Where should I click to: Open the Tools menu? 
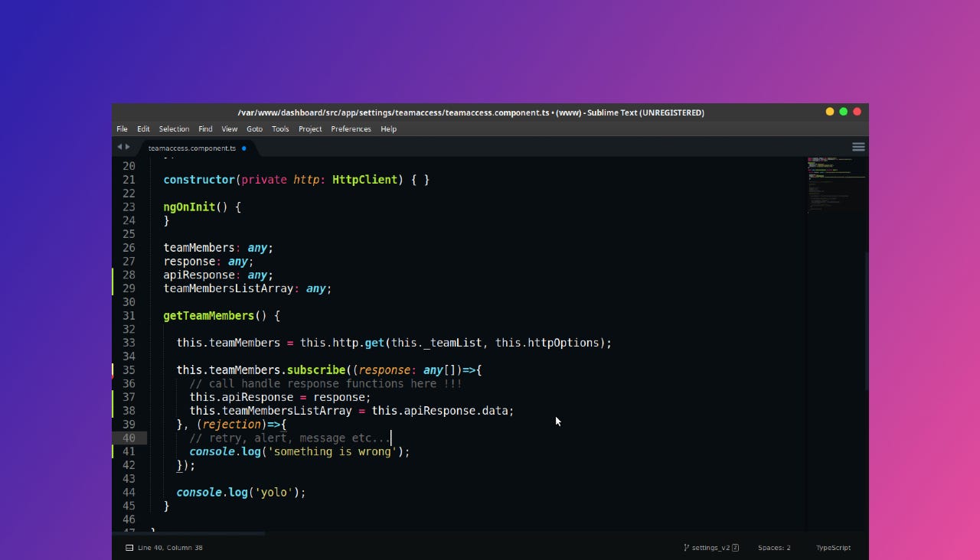280,129
